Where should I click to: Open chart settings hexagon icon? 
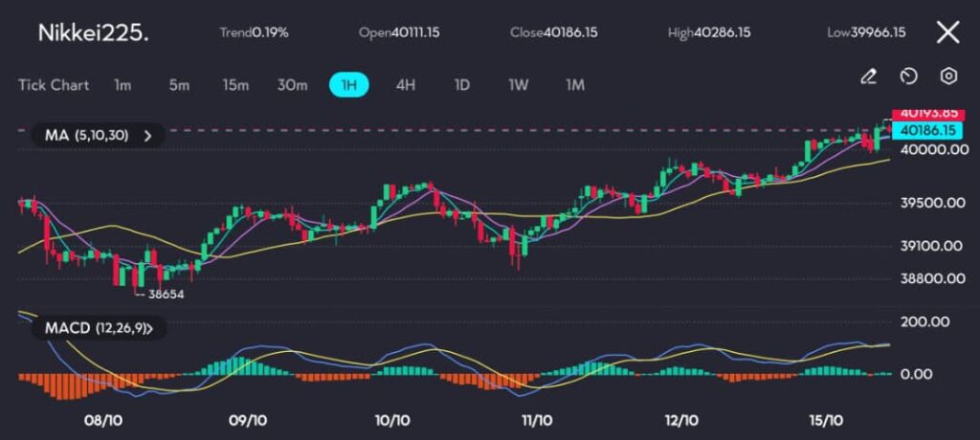click(948, 77)
